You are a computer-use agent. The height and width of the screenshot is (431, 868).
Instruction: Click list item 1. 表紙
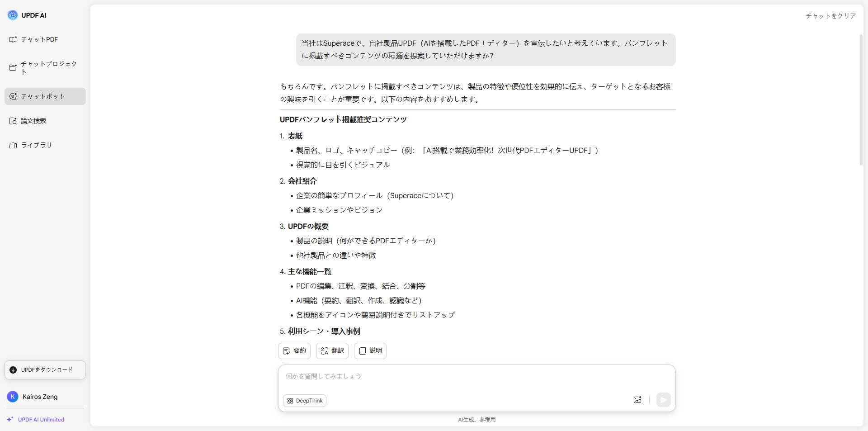tap(291, 136)
